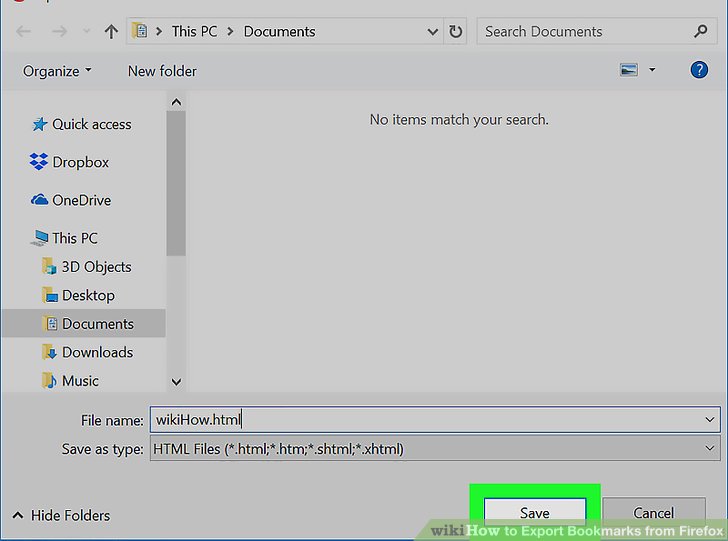Screen dimensions: 728x541
Task: Expand the chevron after This PC in the path
Action: (230, 32)
